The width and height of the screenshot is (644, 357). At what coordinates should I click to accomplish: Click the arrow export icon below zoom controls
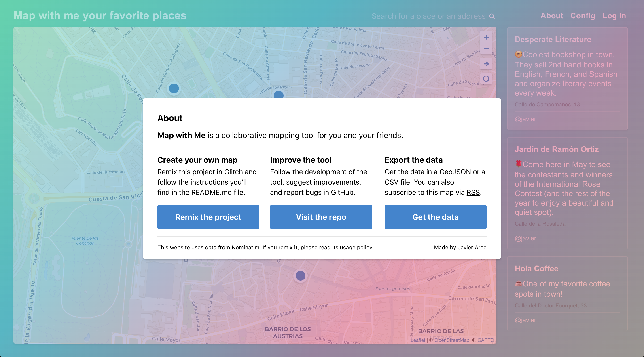pos(486,64)
